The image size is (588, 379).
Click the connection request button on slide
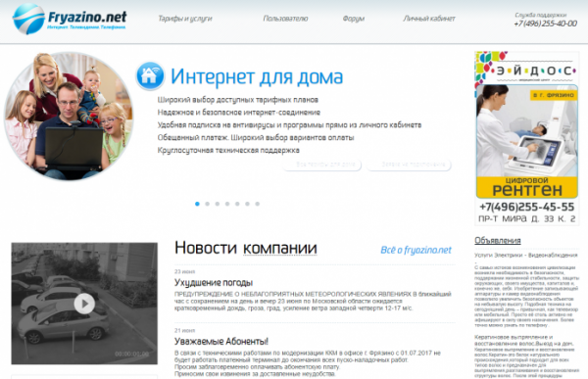click(409, 165)
